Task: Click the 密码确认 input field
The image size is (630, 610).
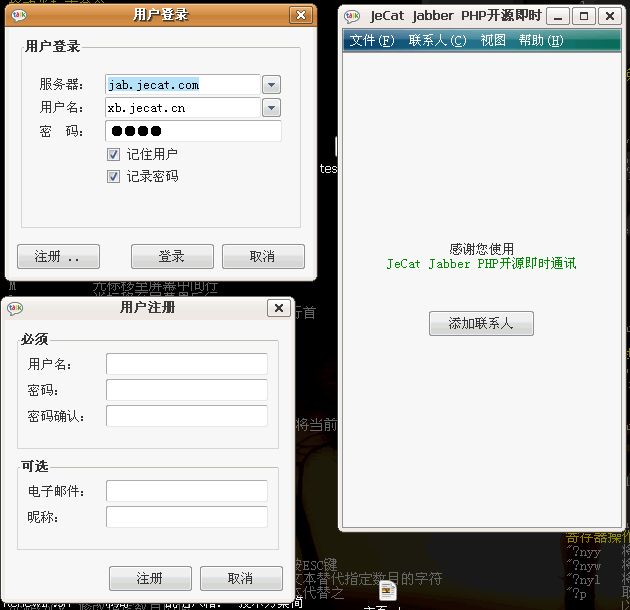Action: 186,416
